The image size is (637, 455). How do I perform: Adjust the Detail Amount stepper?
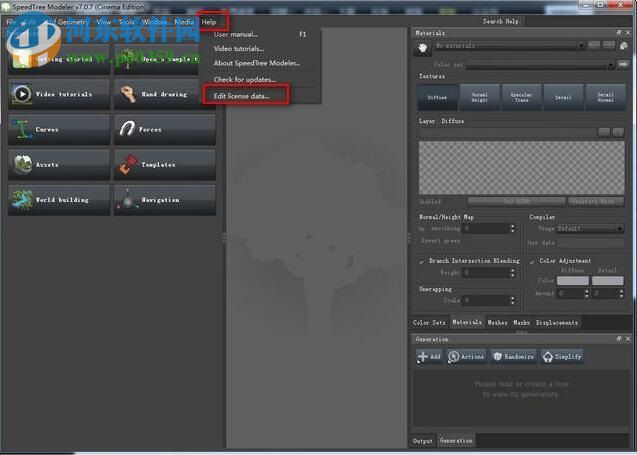pyautogui.click(x=621, y=293)
